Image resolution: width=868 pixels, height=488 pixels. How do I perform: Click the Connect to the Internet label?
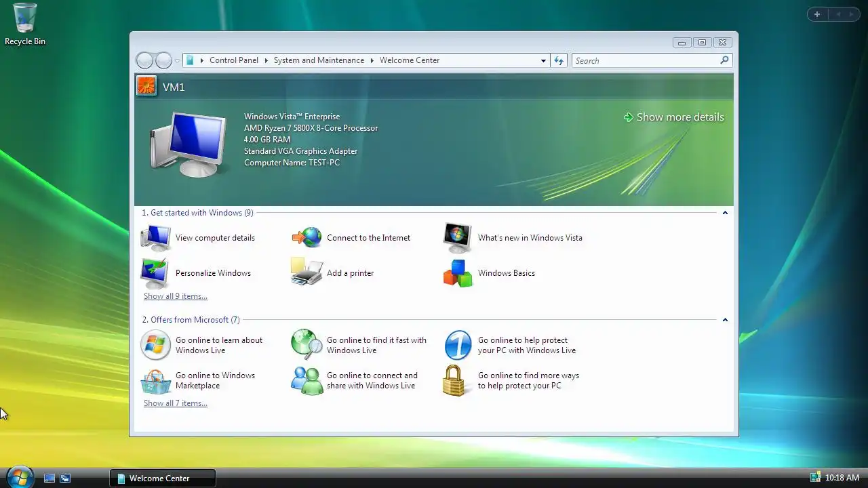(x=368, y=238)
